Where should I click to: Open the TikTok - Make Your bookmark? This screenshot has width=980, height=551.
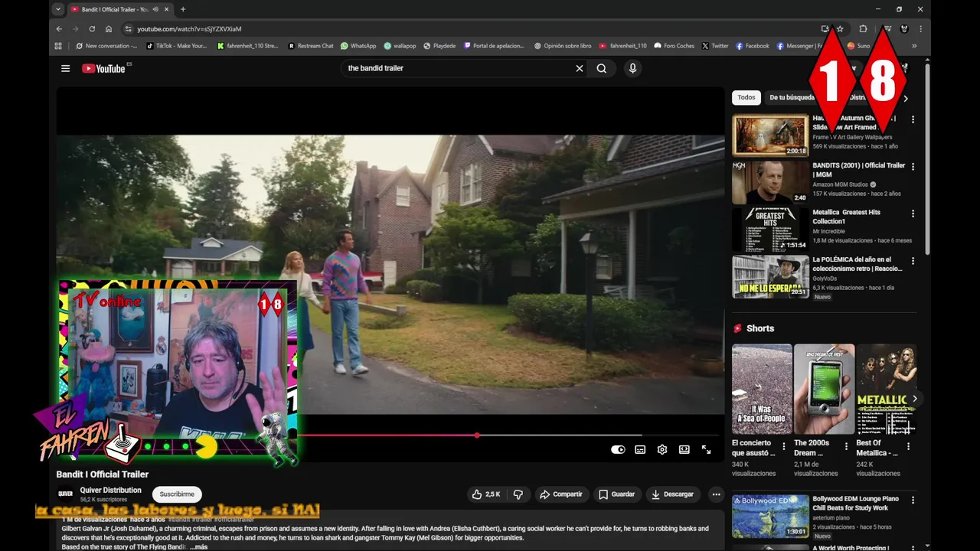177,46
